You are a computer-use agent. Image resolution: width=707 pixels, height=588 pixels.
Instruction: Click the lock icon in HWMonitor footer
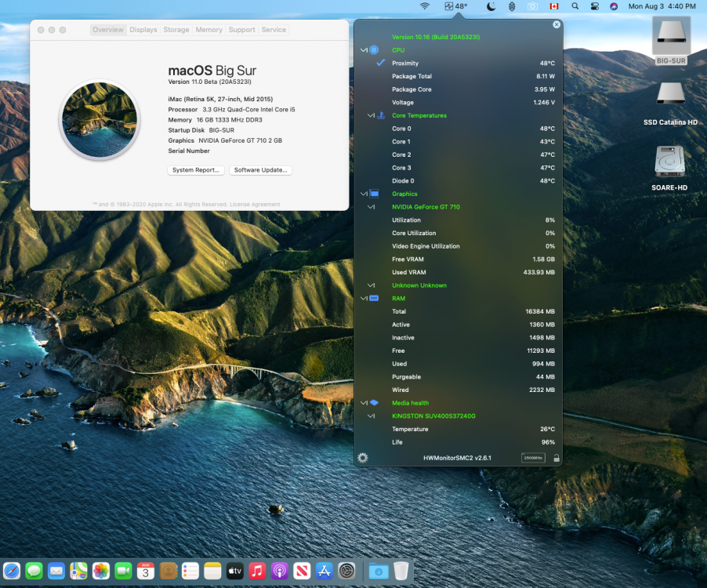tap(557, 458)
